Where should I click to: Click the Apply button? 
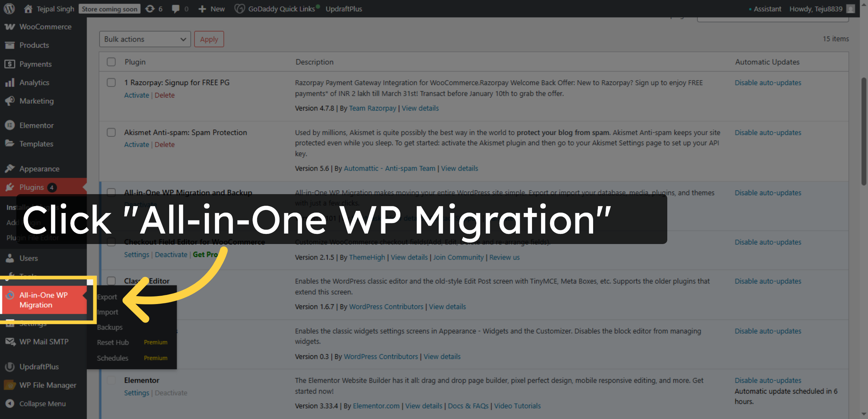209,39
